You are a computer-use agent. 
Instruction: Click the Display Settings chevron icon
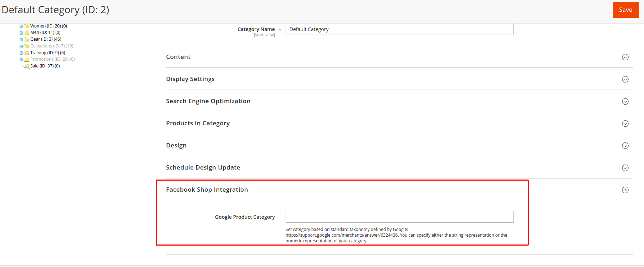625,79
